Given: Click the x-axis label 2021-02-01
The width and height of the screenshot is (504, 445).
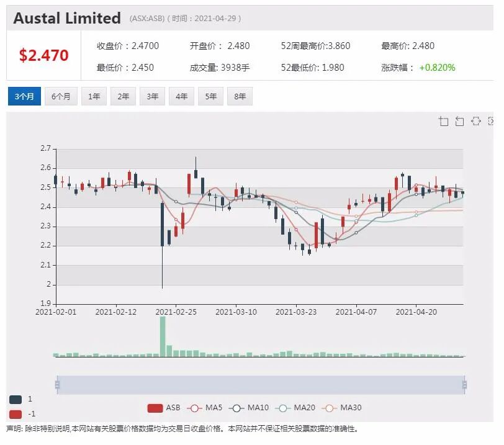Looking at the screenshot, I should point(56,312).
